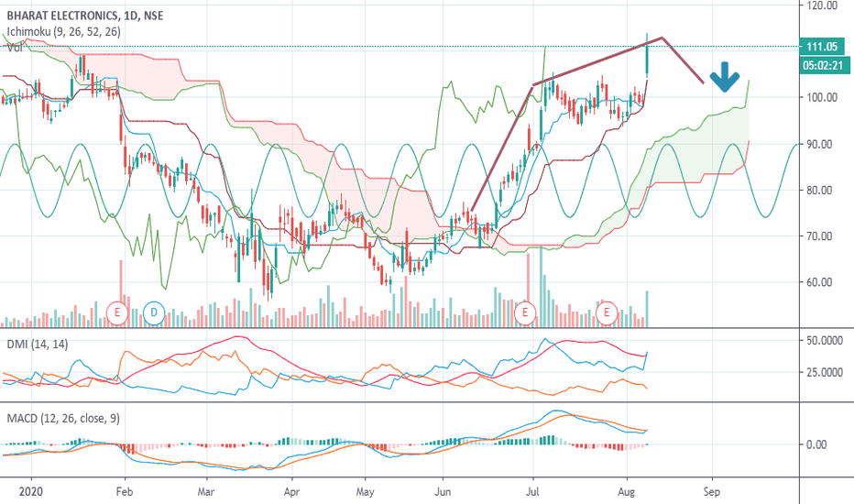
Task: Click the 90.00 price axis label
Action: [x=819, y=145]
